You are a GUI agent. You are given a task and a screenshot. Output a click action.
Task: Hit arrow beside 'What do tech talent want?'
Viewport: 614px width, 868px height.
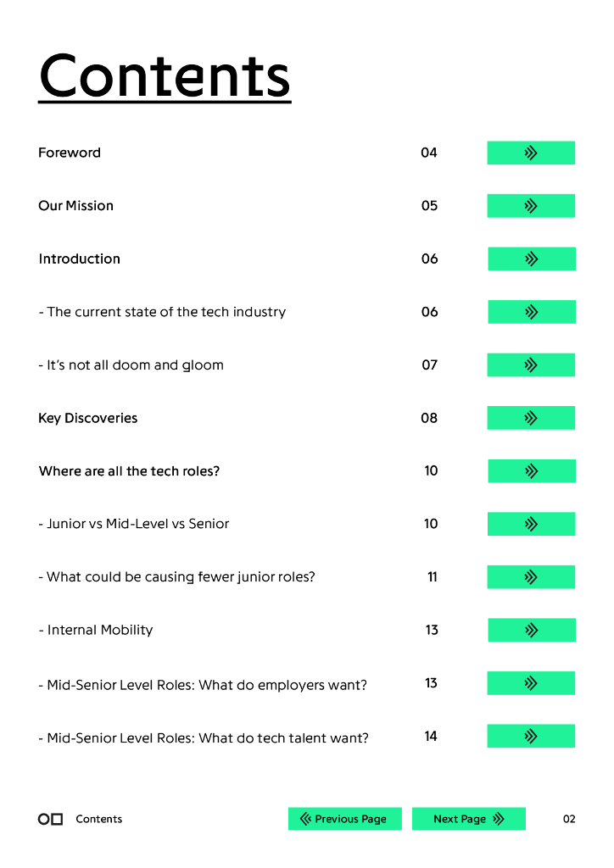(x=531, y=736)
